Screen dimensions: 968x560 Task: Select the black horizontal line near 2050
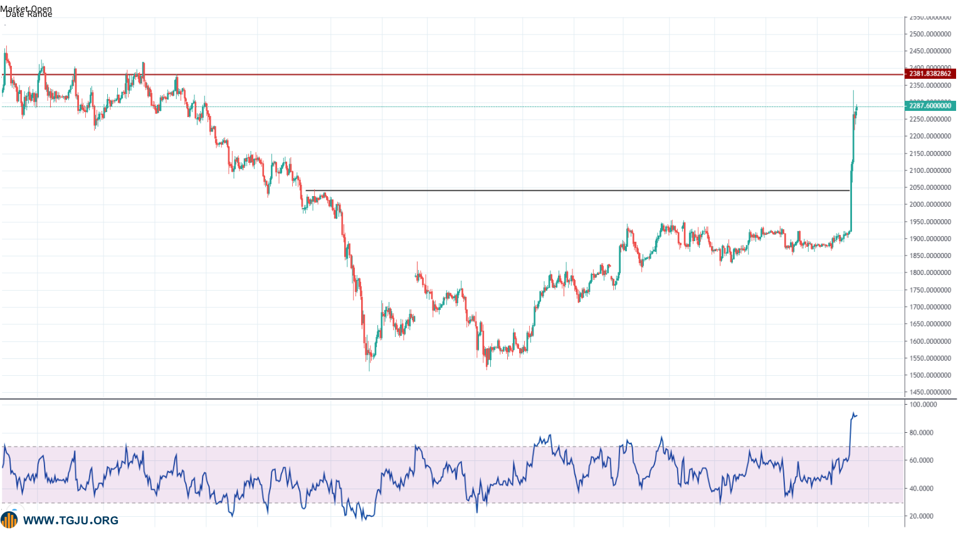click(577, 190)
